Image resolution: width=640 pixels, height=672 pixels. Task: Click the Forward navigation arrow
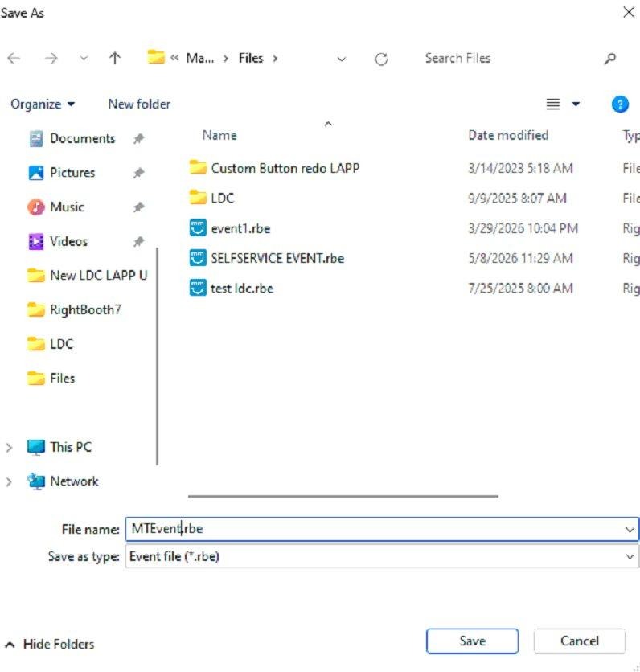[x=51, y=59]
